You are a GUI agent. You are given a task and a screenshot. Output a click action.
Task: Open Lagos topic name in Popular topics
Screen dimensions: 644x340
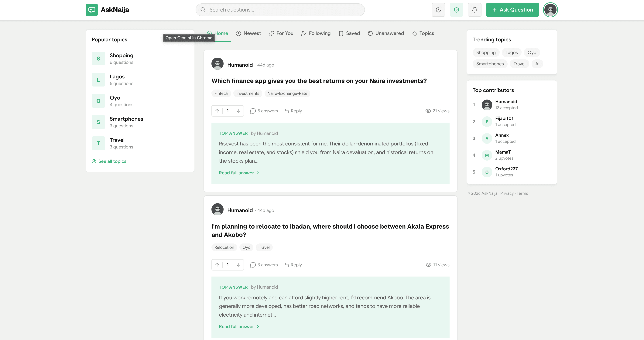point(117,77)
